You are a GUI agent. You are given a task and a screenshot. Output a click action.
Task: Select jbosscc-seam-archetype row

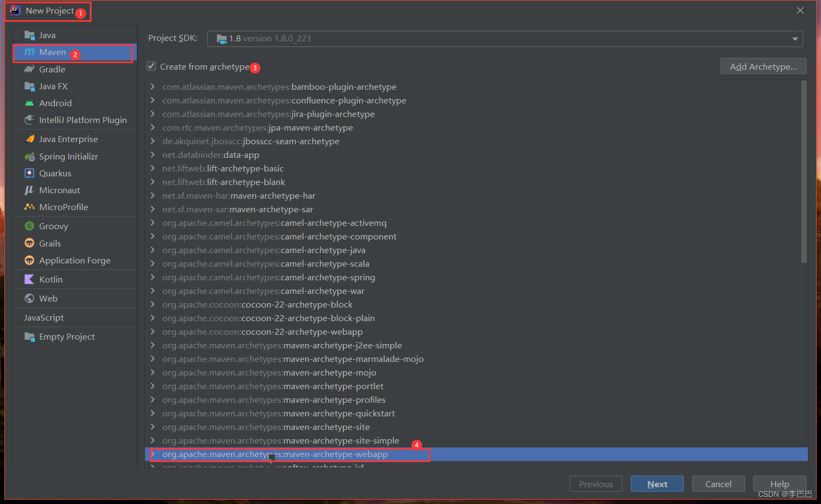click(476, 141)
